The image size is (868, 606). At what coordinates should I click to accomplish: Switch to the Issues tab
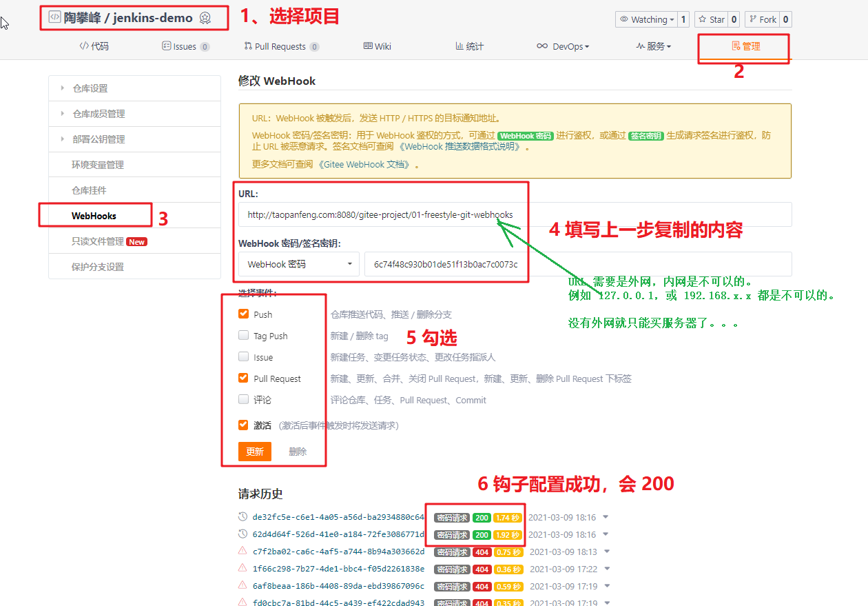185,46
